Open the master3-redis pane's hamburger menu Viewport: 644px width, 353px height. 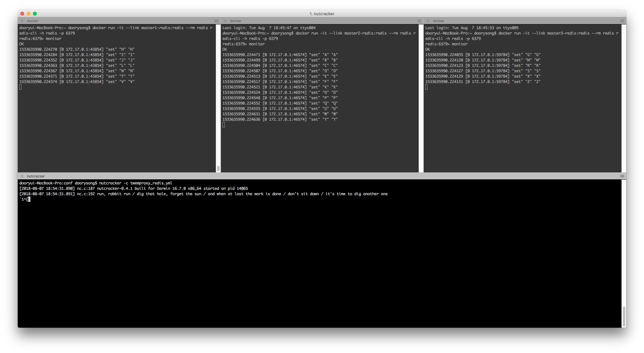coord(622,21)
